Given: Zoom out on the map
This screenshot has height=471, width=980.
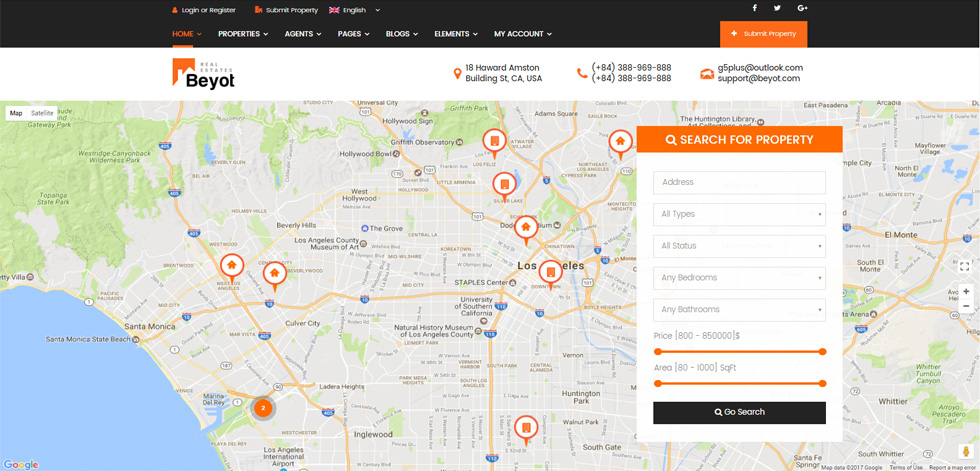Looking at the screenshot, I should (966, 306).
